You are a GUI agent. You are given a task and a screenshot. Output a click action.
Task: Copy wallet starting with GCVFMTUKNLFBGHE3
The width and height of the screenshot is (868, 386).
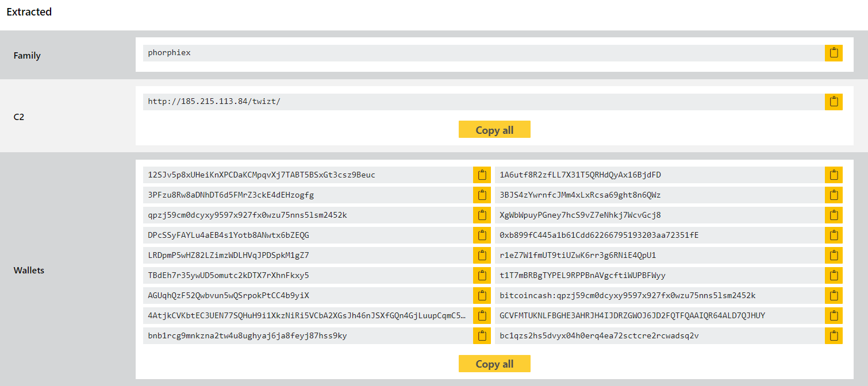(834, 315)
